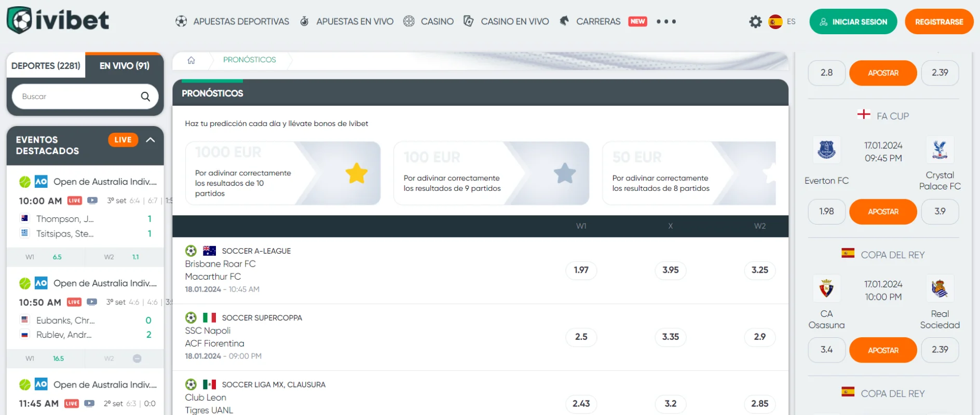The image size is (980, 415).
Task: Click the Registrarse button
Action: (939, 22)
